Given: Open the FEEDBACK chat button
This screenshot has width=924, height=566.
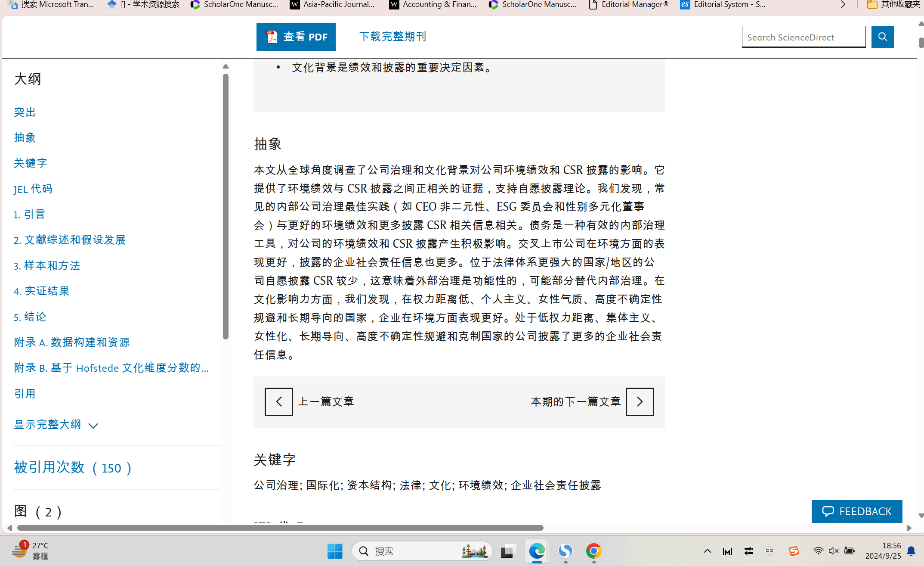Looking at the screenshot, I should 856,511.
